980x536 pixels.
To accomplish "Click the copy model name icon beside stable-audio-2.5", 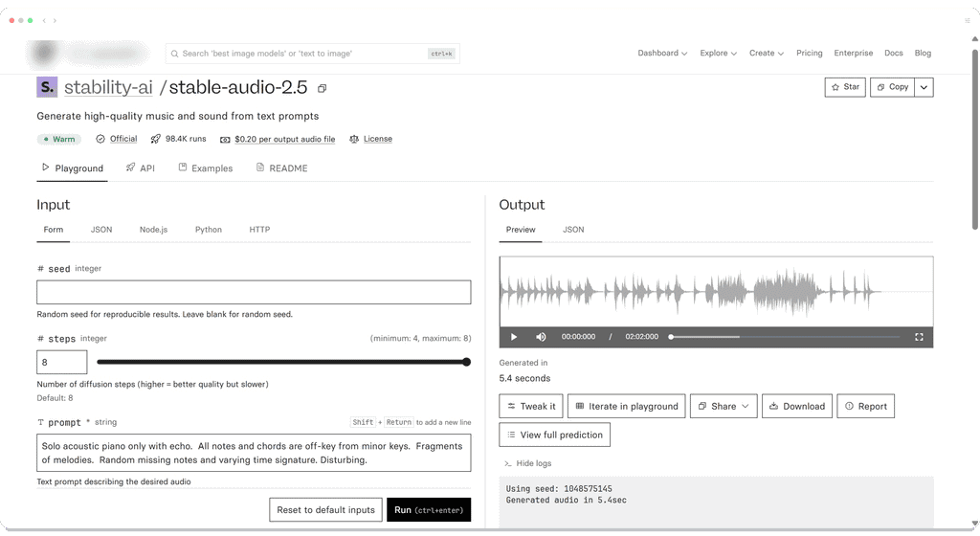I will pos(322,88).
